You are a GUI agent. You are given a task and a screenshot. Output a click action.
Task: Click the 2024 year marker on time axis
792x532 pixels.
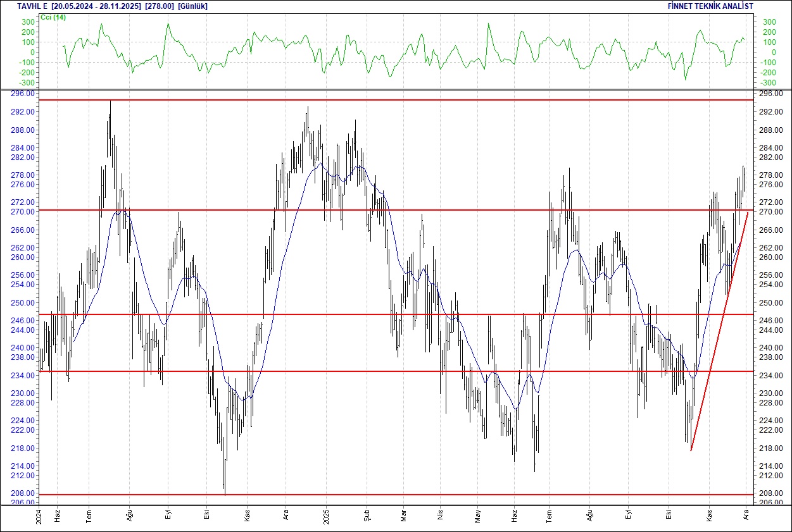pyautogui.click(x=39, y=516)
